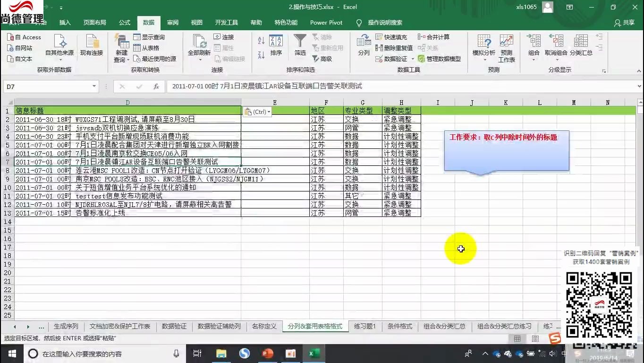Click the insert function fx button
Image resolution: width=644 pixels, height=363 pixels.
coord(156,86)
